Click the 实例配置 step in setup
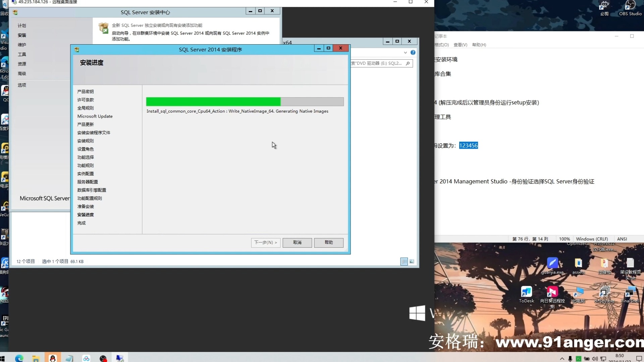The width and height of the screenshot is (644, 362). pyautogui.click(x=85, y=174)
